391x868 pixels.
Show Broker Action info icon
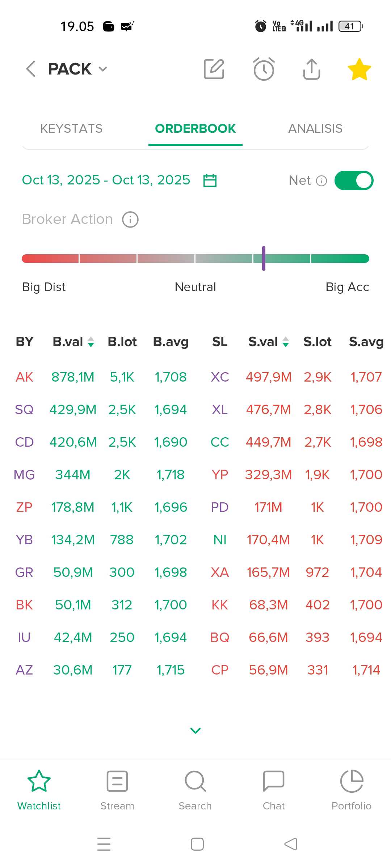(x=130, y=220)
